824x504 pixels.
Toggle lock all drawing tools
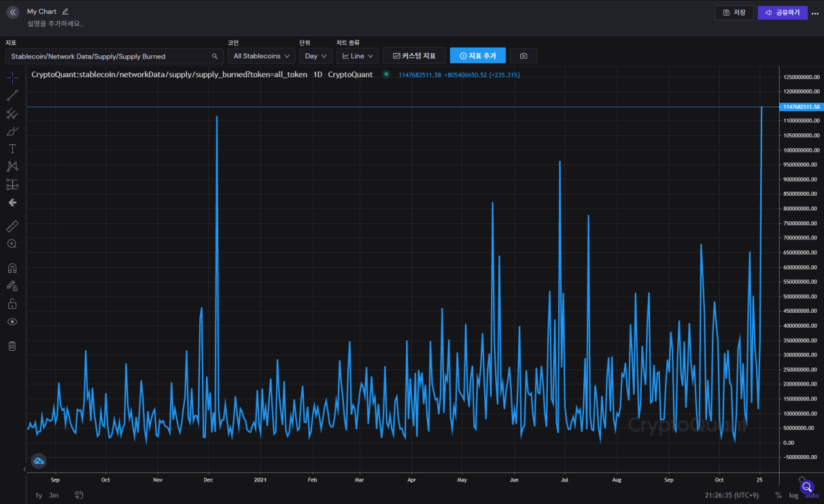coord(12,303)
